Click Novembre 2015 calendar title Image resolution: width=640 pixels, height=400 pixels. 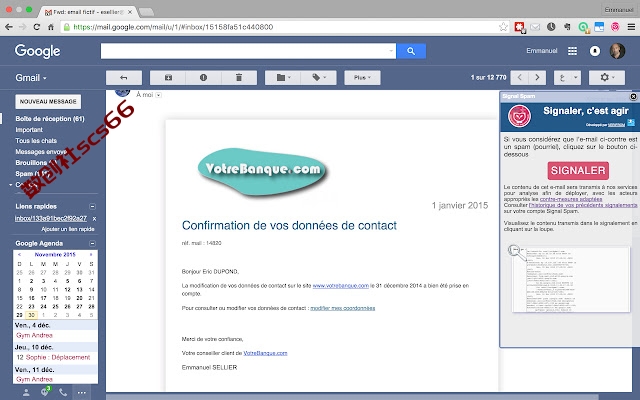(55, 255)
